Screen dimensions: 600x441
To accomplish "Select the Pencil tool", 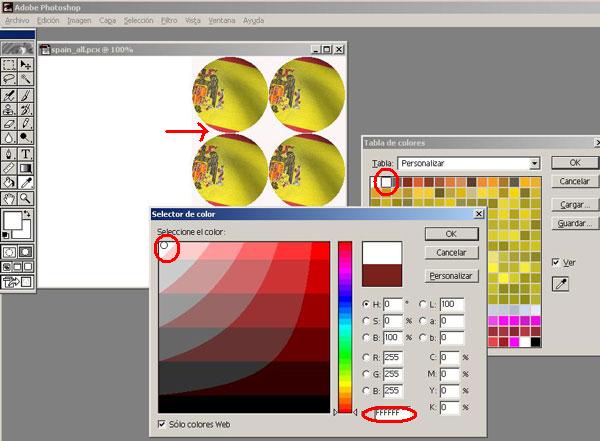I will (26, 124).
